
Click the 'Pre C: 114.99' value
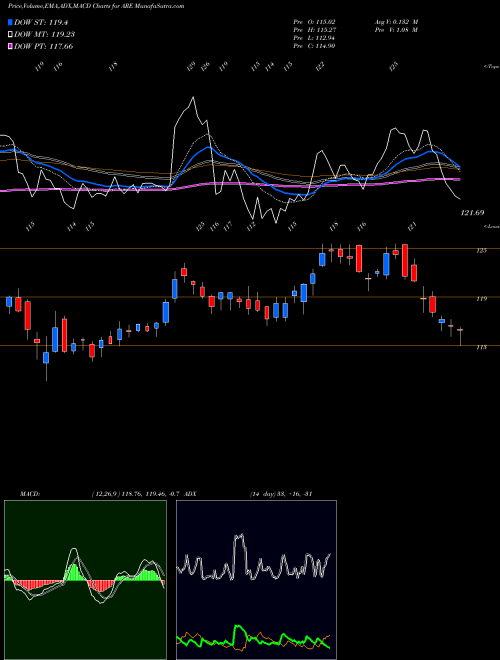(x=314, y=46)
